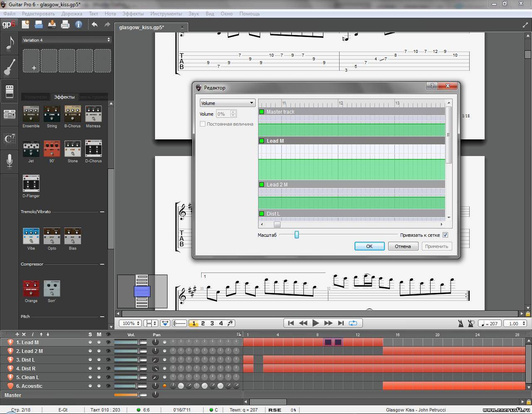Toggle the Master track green indicator
Screen dimensions: 532x414
point(262,112)
